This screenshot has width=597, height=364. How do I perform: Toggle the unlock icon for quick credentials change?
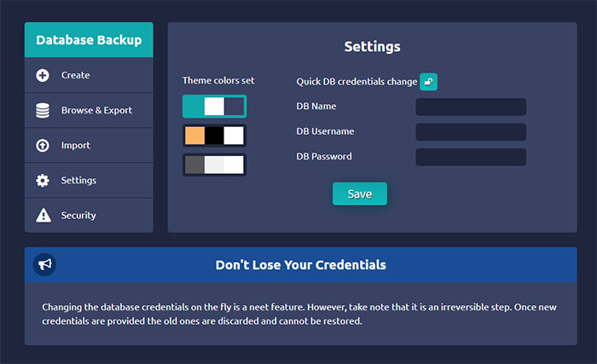point(428,82)
